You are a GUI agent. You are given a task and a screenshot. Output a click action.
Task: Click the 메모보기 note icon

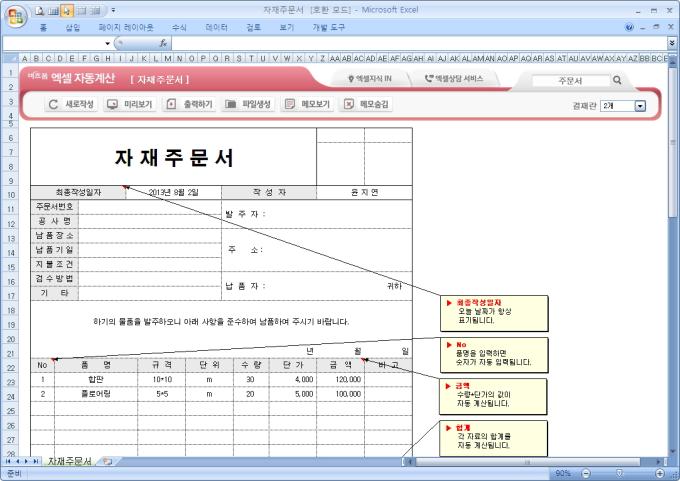pos(290,104)
